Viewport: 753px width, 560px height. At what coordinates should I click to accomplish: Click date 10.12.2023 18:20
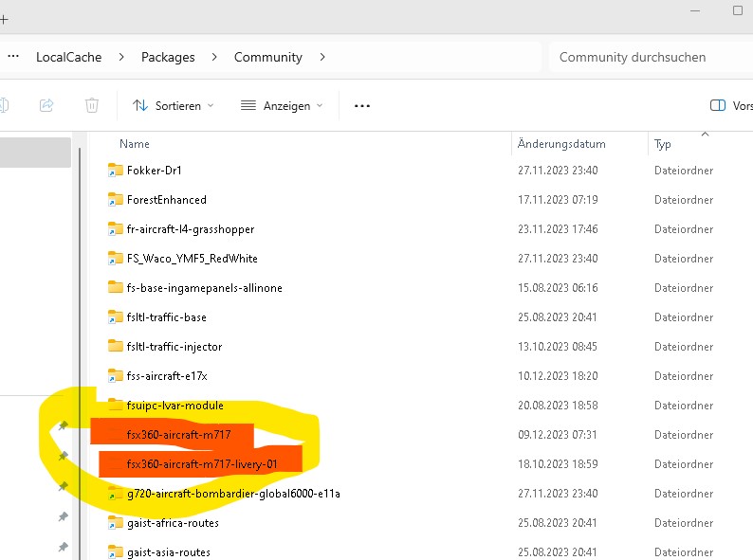558,376
